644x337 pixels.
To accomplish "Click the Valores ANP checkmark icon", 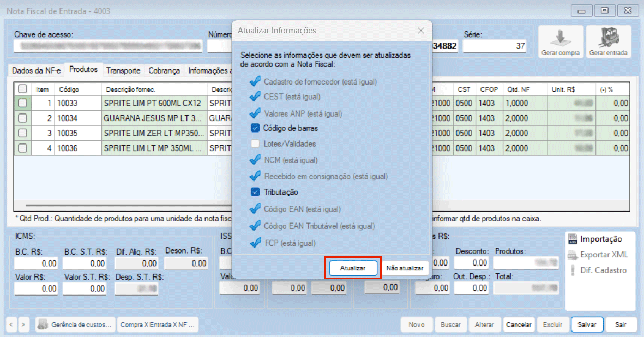I will [255, 113].
